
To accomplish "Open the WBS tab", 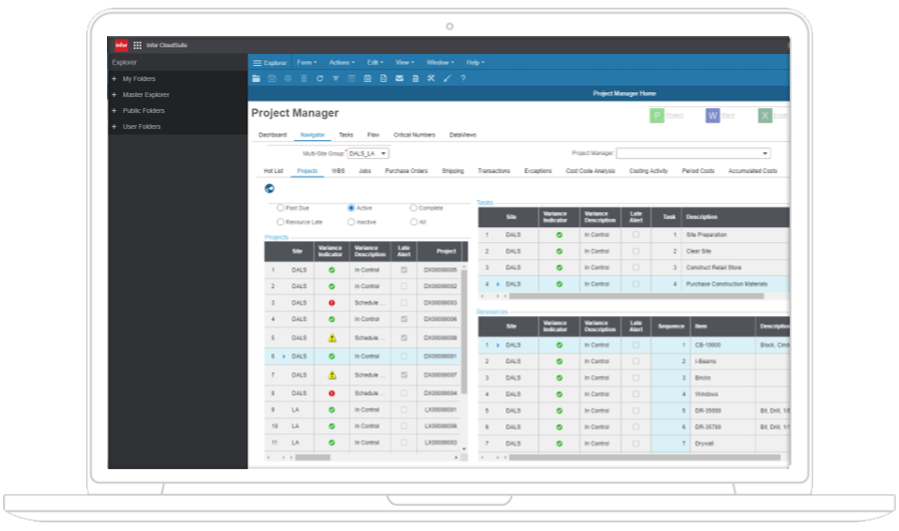I will [x=338, y=171].
